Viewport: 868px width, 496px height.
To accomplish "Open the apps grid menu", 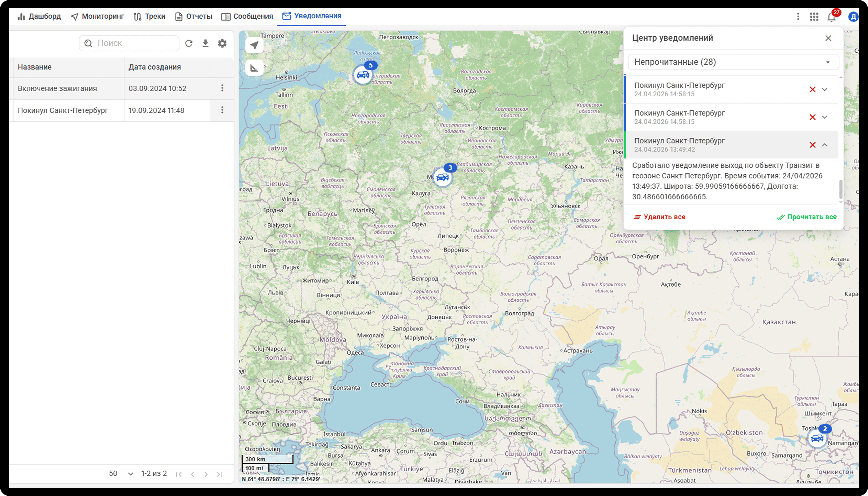I will point(814,16).
